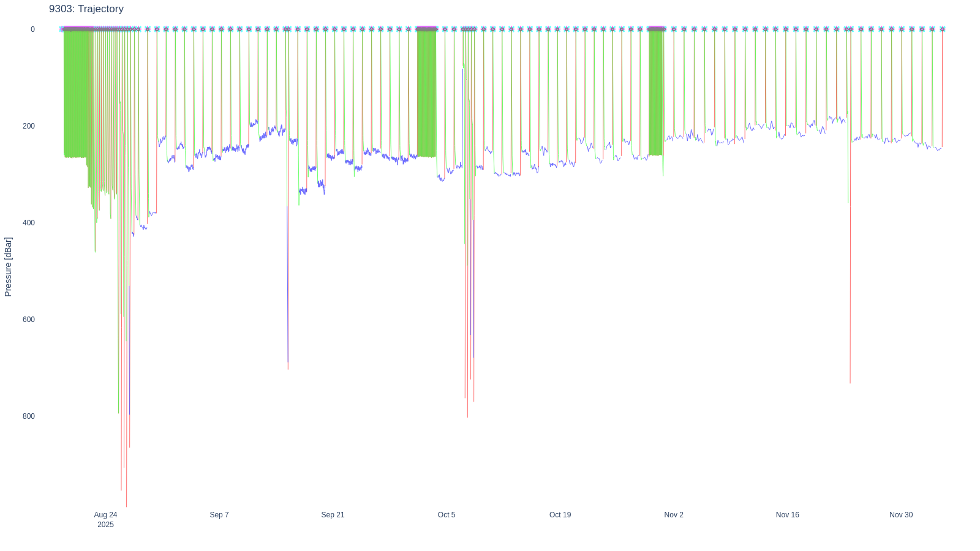Click the 'Nov 2' x-axis tick label
Viewport: 980px width, 551px height.
click(x=674, y=515)
